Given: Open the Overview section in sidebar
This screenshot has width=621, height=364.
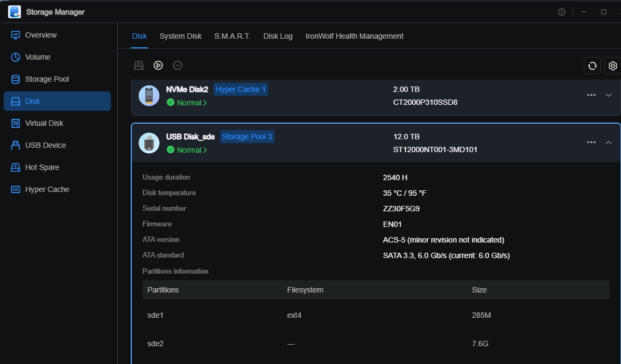Looking at the screenshot, I should point(57,35).
